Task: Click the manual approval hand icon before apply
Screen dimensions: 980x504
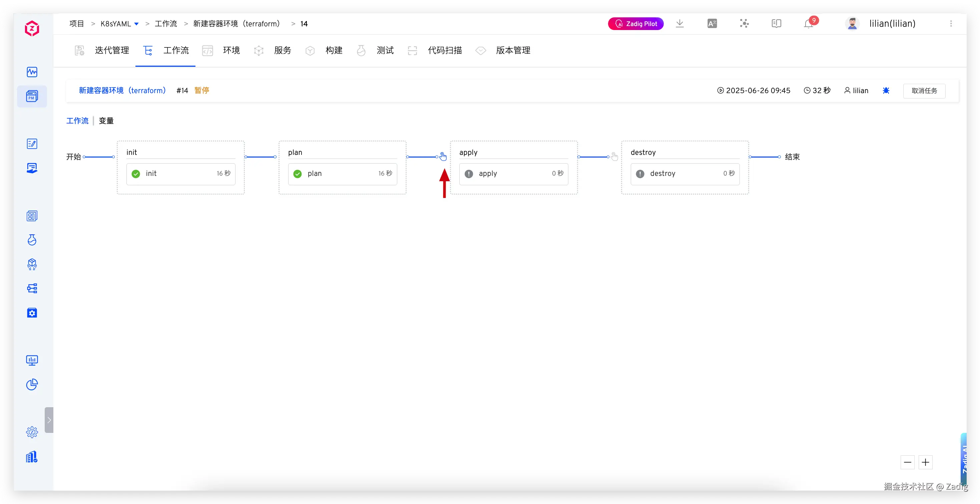Action: 443,157
